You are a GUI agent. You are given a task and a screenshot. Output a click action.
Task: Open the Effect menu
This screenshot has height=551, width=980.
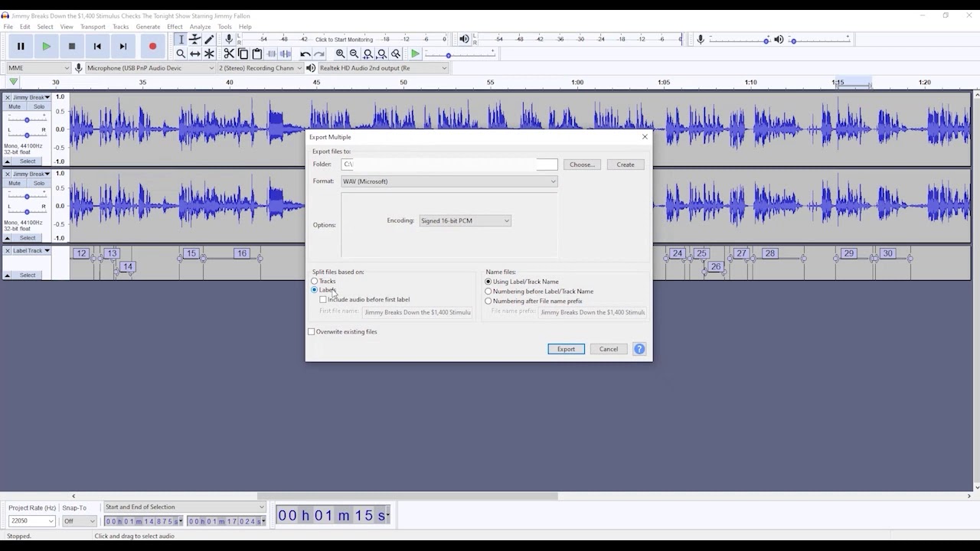point(175,27)
